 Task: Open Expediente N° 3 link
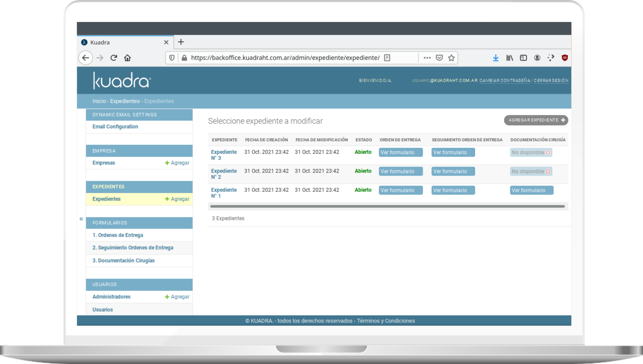coord(224,155)
